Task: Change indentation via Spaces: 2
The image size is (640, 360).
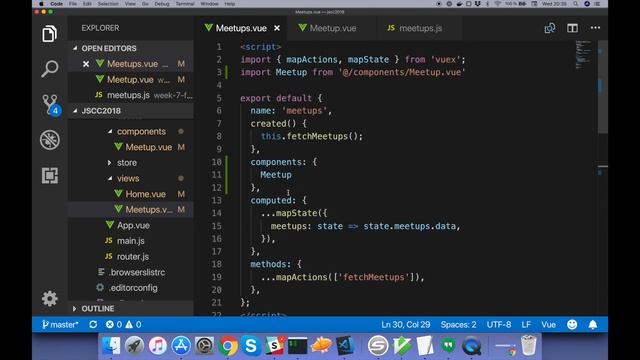Action: (x=458, y=324)
